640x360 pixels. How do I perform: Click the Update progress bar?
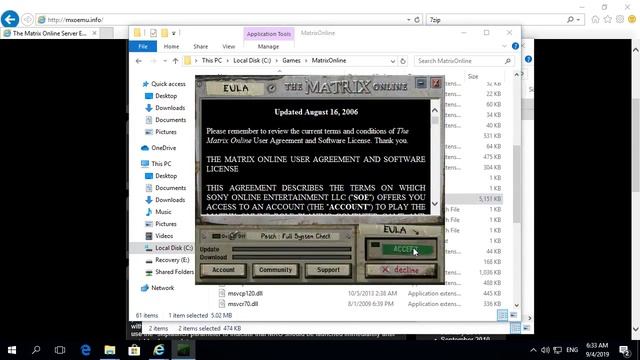pos(291,249)
